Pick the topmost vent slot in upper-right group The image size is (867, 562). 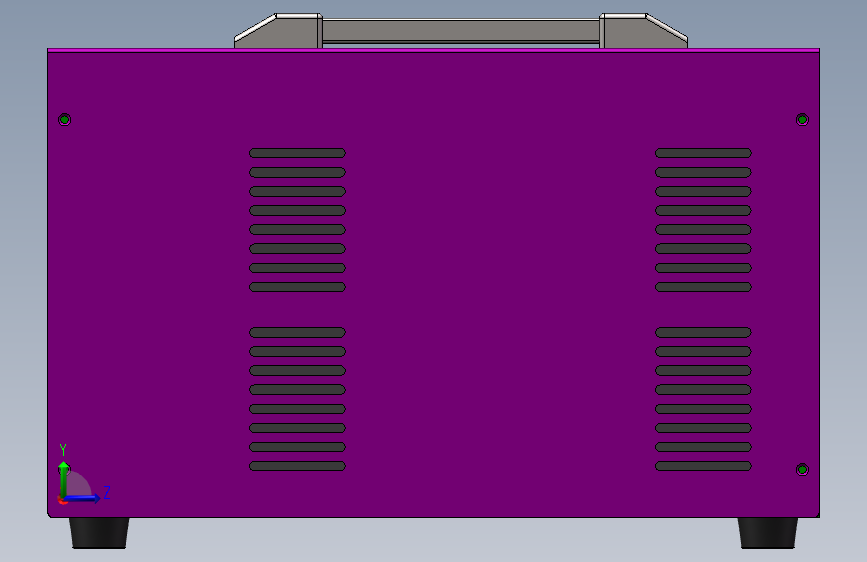703,153
